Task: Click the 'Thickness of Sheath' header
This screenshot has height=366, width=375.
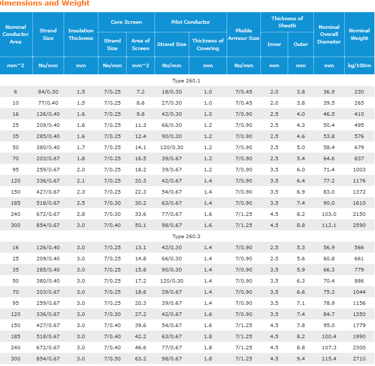Action: tap(287, 22)
